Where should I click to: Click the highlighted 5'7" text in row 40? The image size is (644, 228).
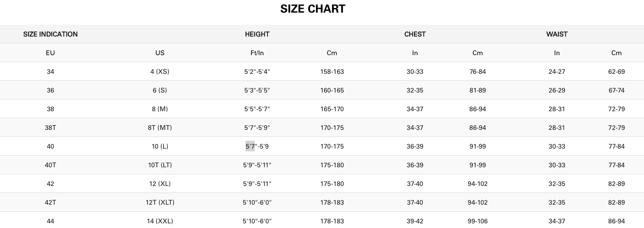[x=250, y=146]
